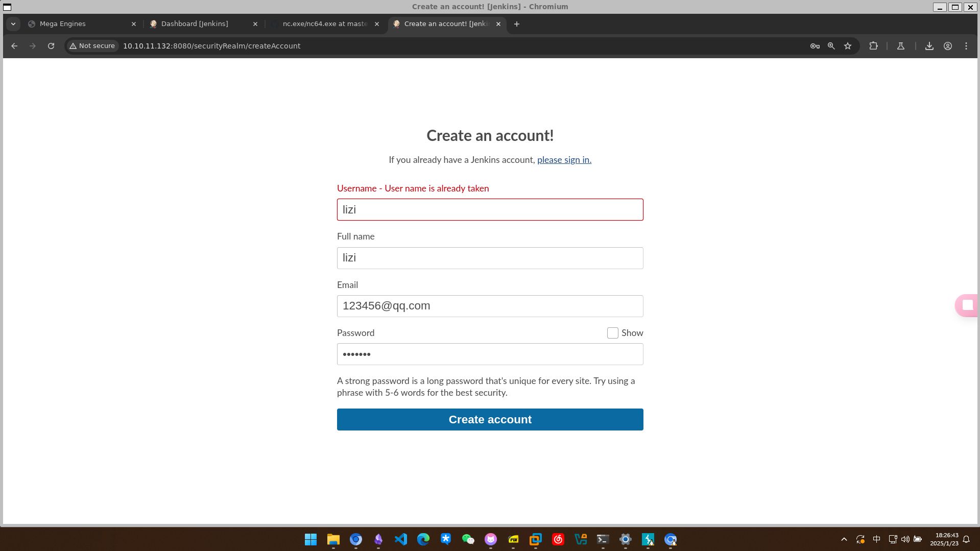Open the Extensions puzzle icon
The width and height of the screenshot is (980, 551).
(x=874, y=46)
